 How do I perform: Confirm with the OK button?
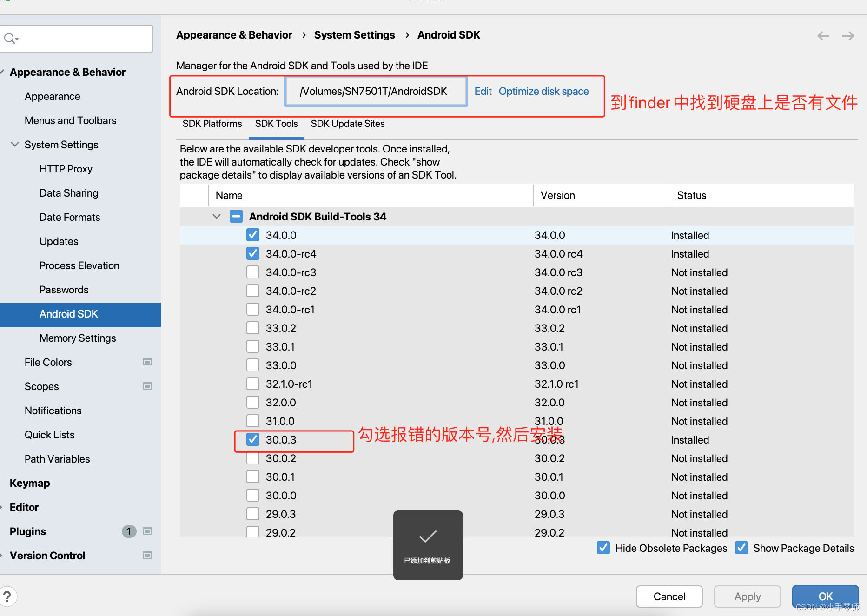pos(826,596)
